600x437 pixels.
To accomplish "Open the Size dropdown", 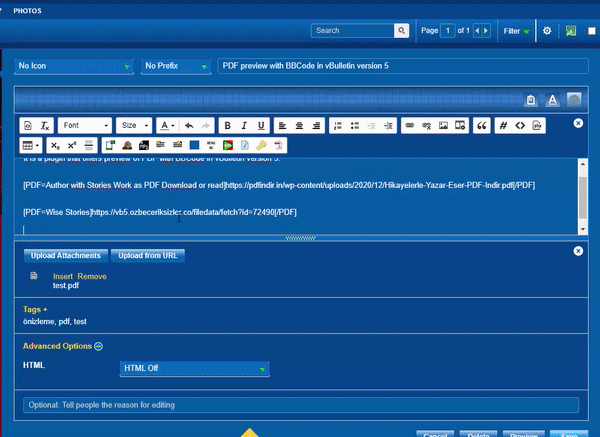I will click(134, 126).
